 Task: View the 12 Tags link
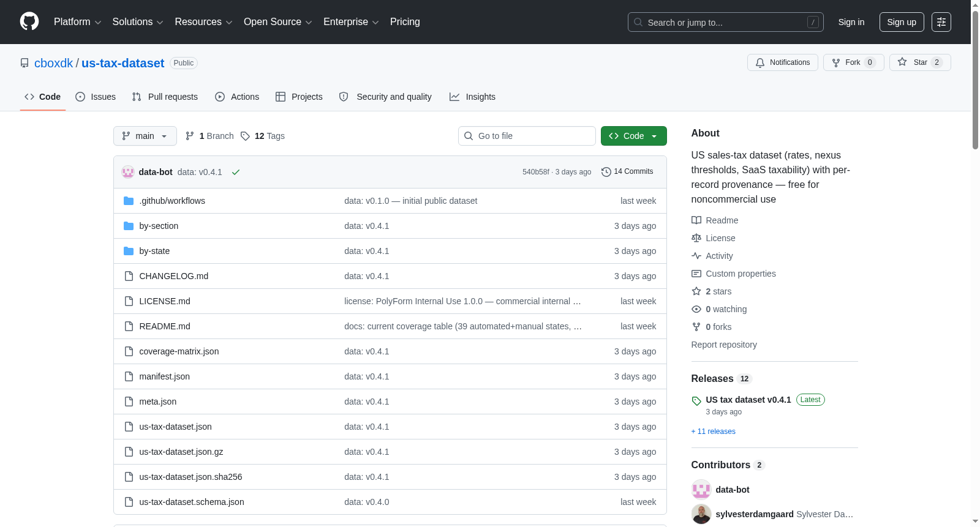tap(263, 136)
